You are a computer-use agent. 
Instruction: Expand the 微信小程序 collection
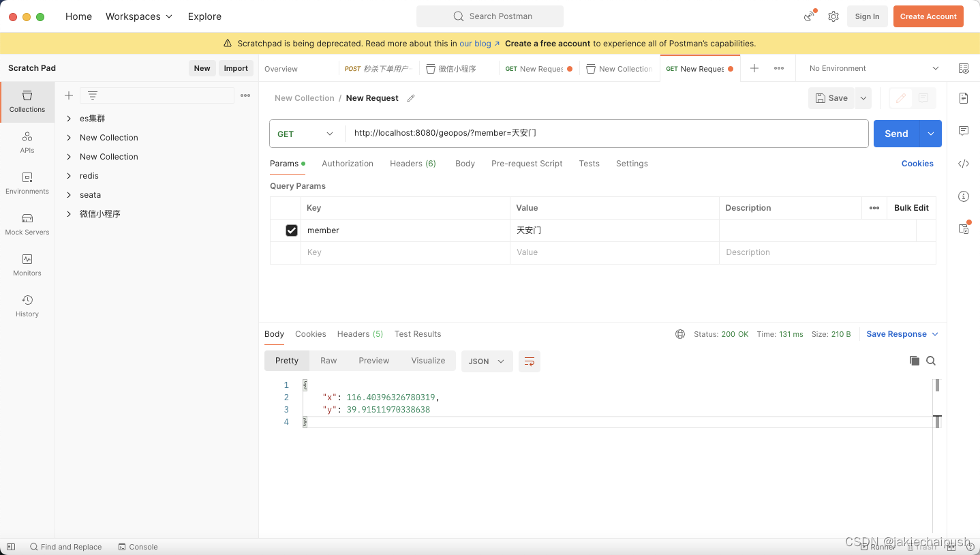[x=69, y=214]
